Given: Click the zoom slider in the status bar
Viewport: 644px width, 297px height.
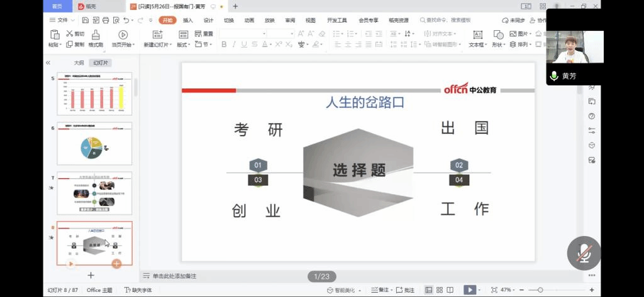Looking at the screenshot, I should point(540,290).
